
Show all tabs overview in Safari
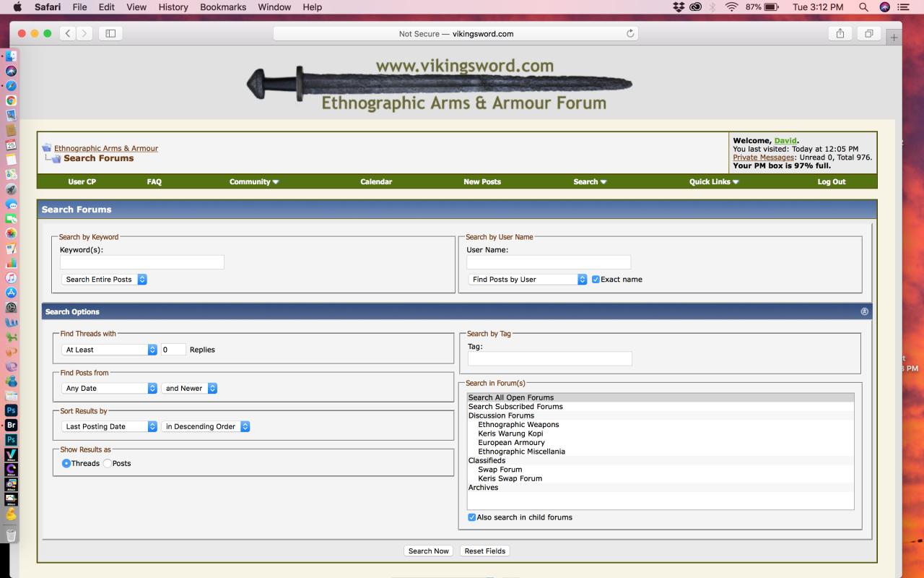pos(869,33)
